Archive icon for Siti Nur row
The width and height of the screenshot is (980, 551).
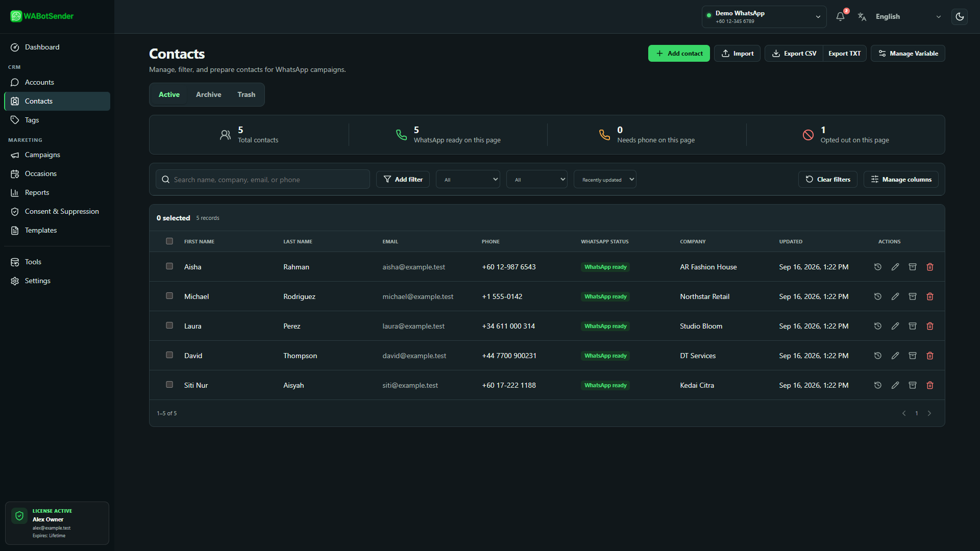click(x=913, y=385)
